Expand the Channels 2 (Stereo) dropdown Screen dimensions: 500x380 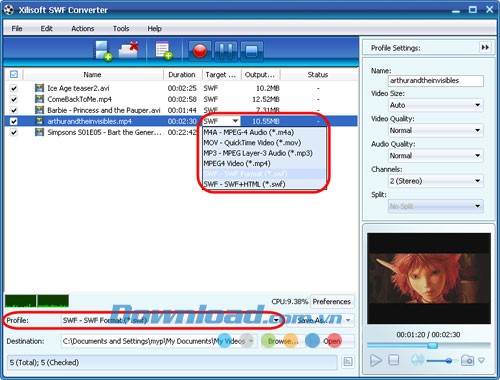tap(477, 181)
